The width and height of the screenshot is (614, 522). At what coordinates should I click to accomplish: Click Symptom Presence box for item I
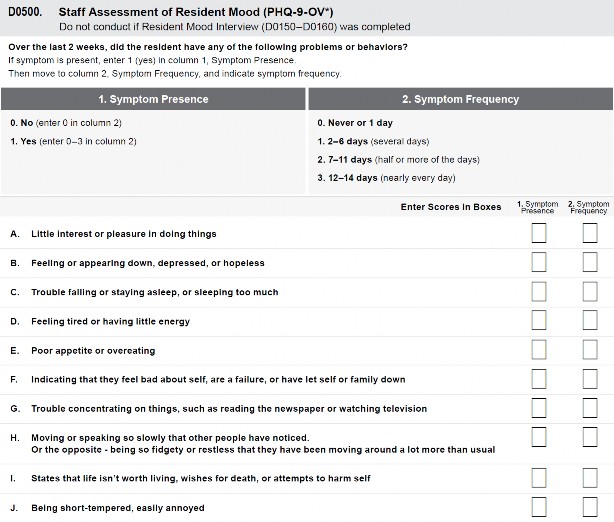tap(539, 478)
